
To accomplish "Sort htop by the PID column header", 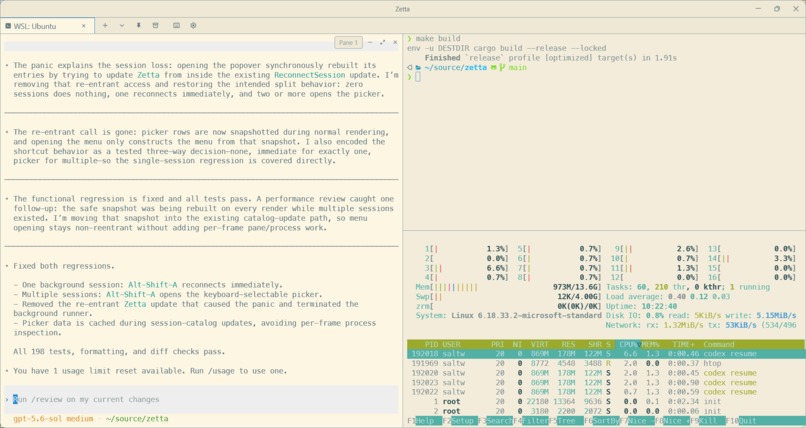I will 431,344.
